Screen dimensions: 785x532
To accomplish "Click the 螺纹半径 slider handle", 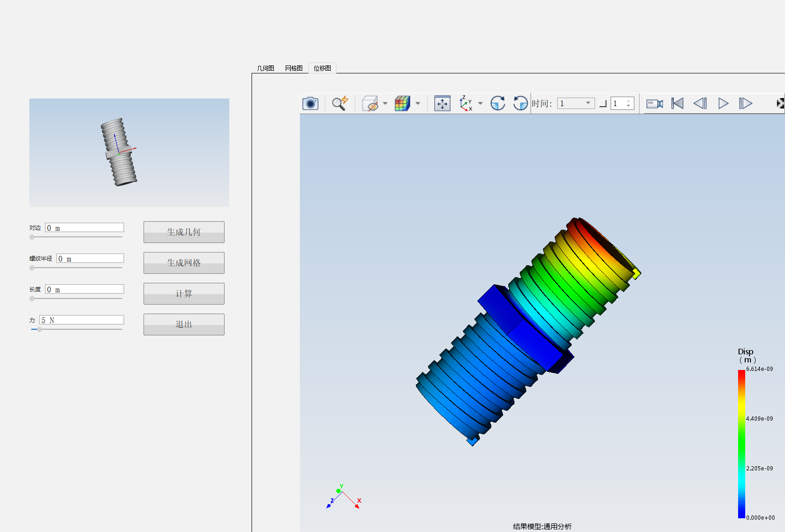I will coord(32,268).
